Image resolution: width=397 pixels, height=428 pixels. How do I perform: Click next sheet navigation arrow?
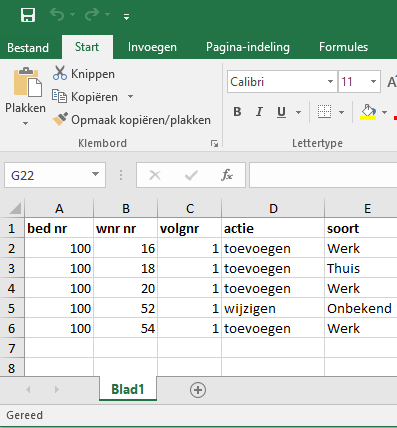(x=57, y=389)
